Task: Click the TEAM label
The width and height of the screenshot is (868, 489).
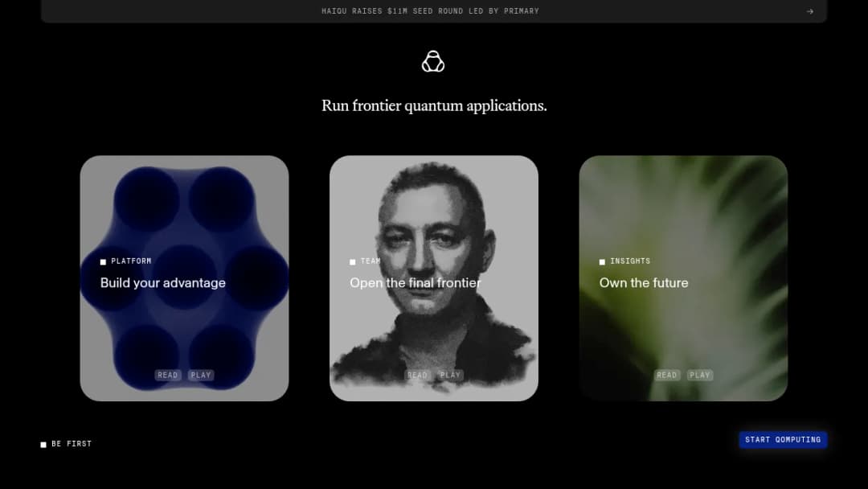Action: point(371,261)
